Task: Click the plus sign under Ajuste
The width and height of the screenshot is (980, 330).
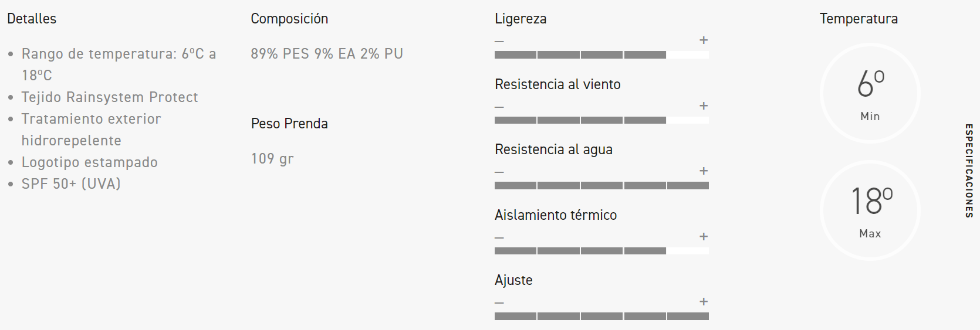Action: 704,302
